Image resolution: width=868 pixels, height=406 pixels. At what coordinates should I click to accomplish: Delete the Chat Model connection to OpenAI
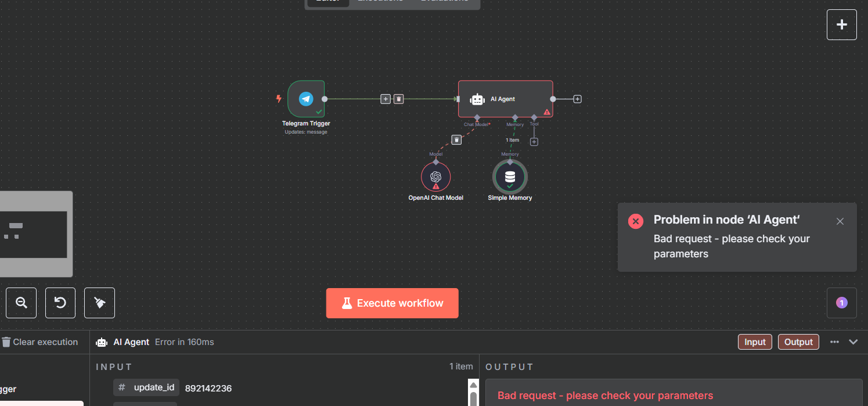(457, 139)
